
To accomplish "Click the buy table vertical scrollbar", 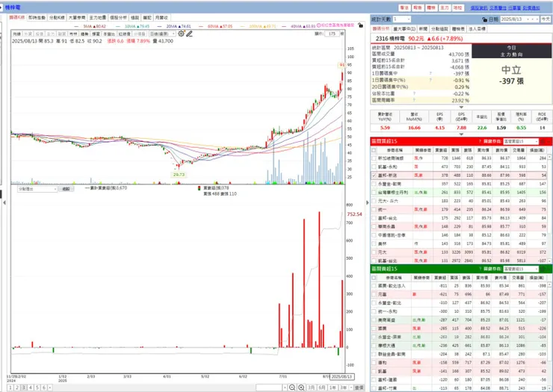I will click(x=550, y=208).
